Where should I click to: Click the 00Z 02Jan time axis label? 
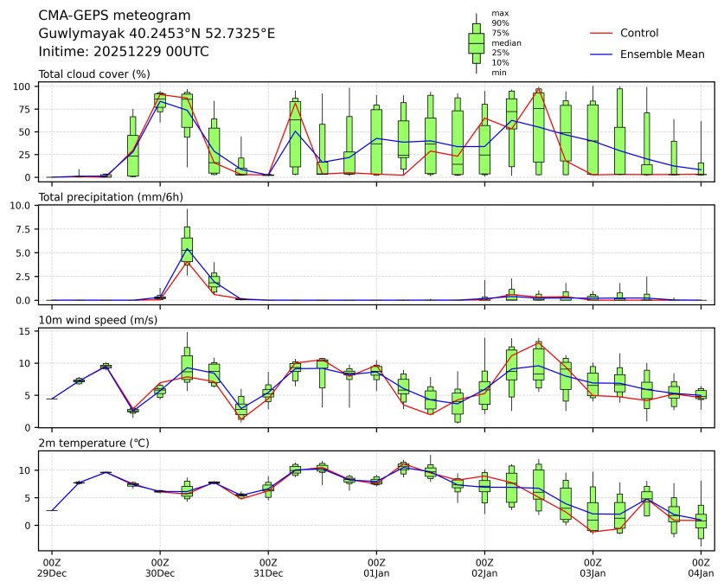pos(484,567)
